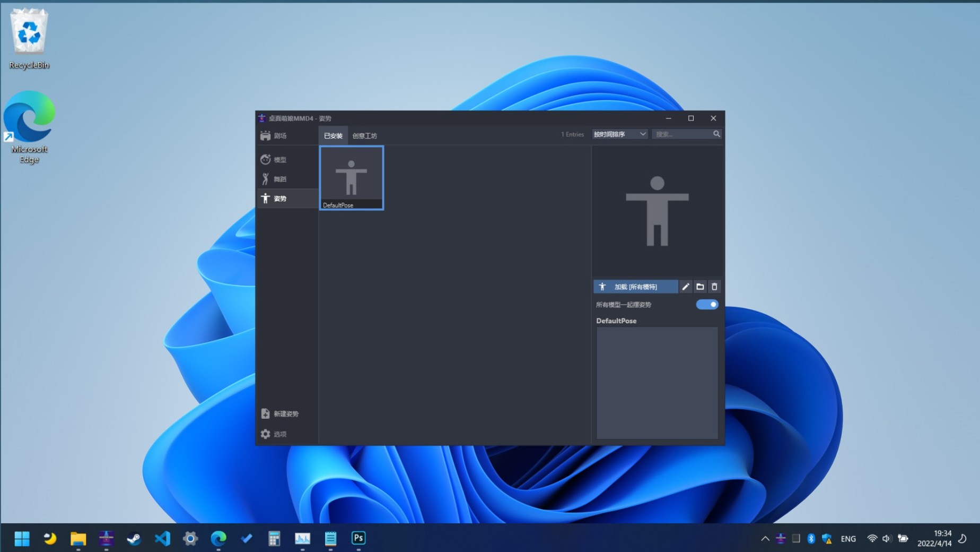Open Visual Studio Code from taskbar
This screenshot has height=552, width=980.
point(162,539)
